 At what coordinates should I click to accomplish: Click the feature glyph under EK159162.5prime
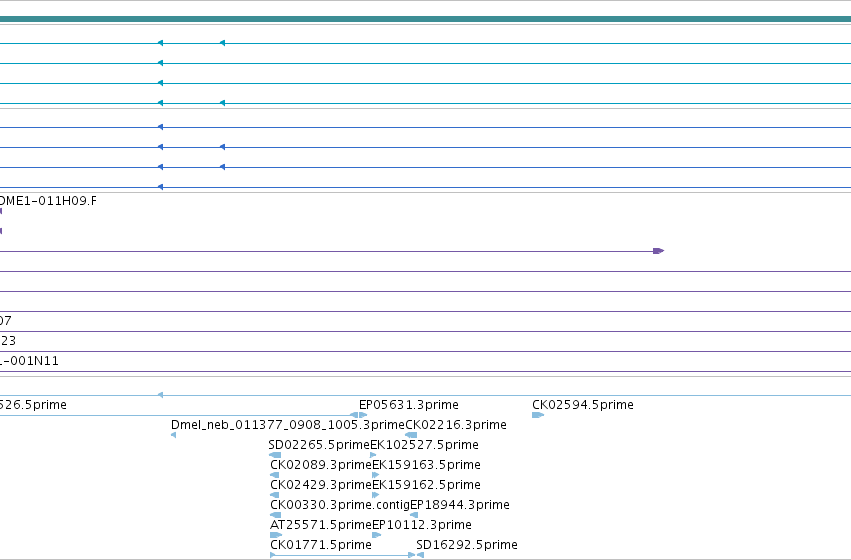click(376, 495)
